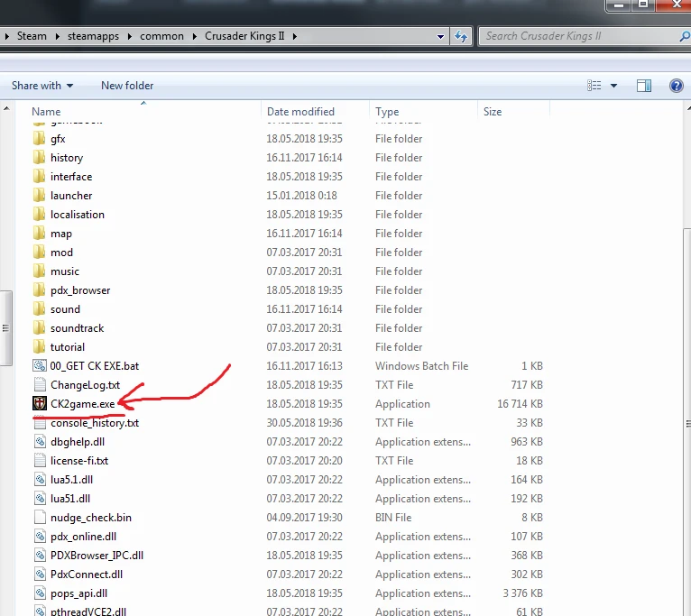Navigate to Steam in the address bar
Image resolution: width=691 pixels, height=616 pixels.
pyautogui.click(x=32, y=36)
